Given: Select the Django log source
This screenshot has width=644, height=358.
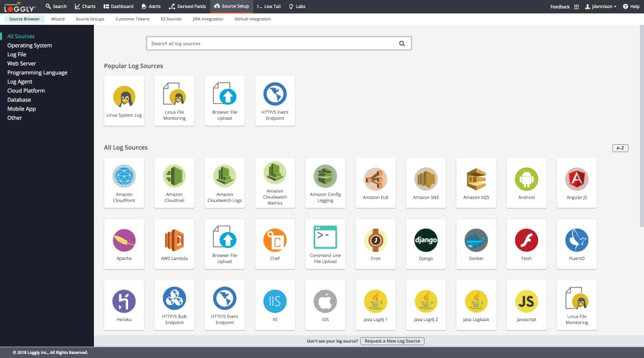Looking at the screenshot, I should point(426,244).
